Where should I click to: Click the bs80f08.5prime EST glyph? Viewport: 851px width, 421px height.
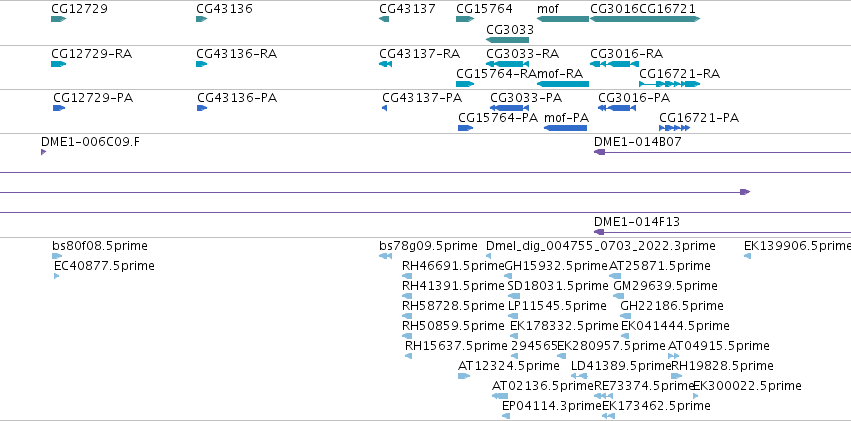pos(57,256)
